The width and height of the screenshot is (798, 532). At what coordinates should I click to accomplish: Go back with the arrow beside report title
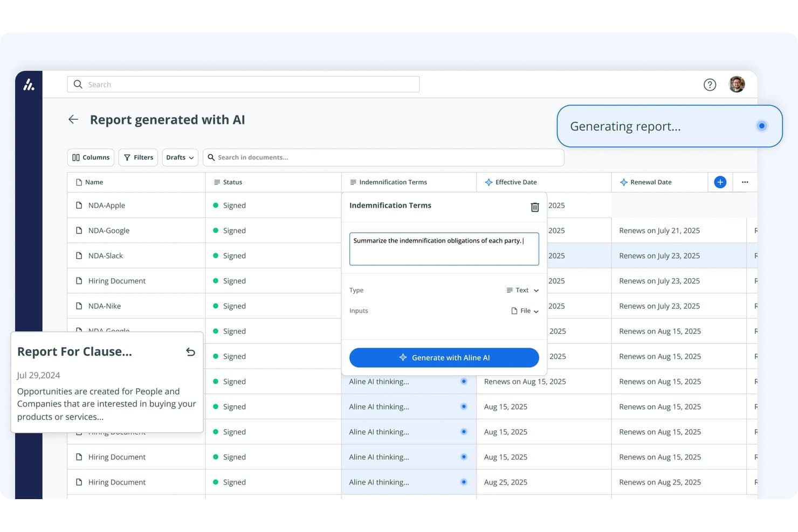tap(73, 120)
